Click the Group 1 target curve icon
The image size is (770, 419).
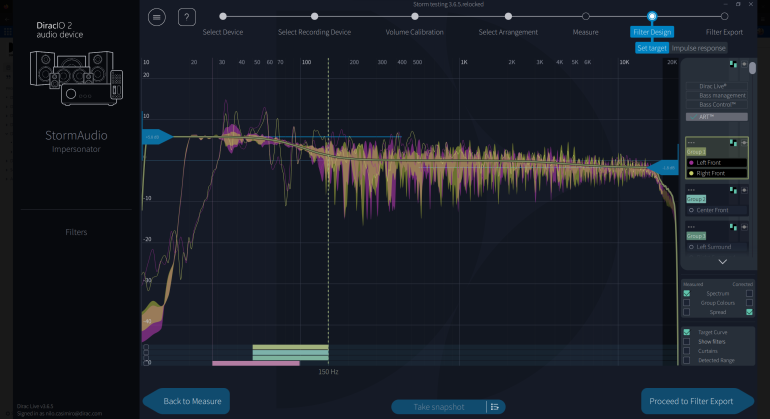pos(735,142)
